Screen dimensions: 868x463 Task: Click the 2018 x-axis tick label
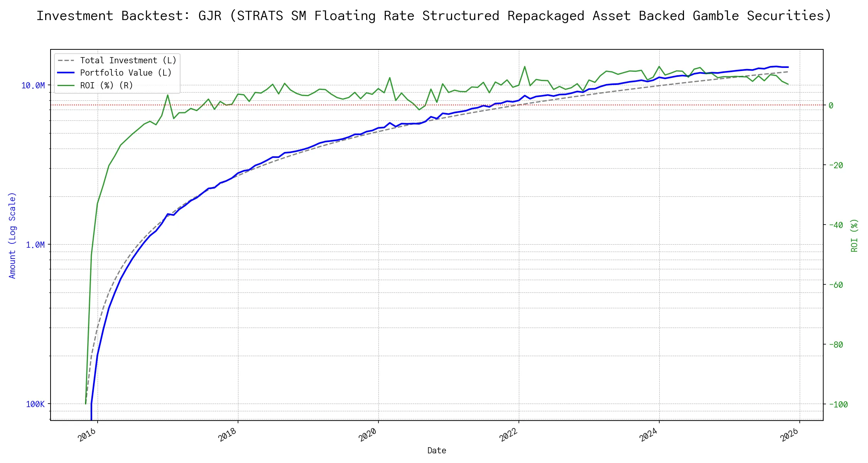tap(227, 435)
